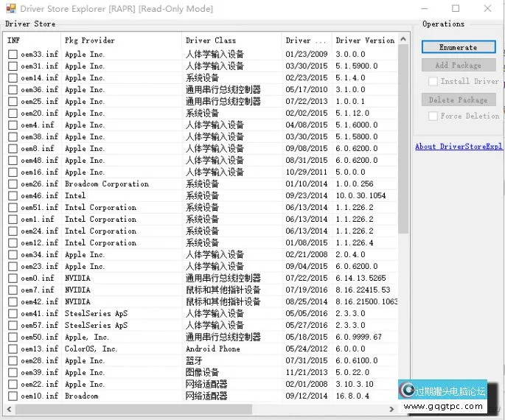Sort list by Driver Class header

(x=229, y=41)
